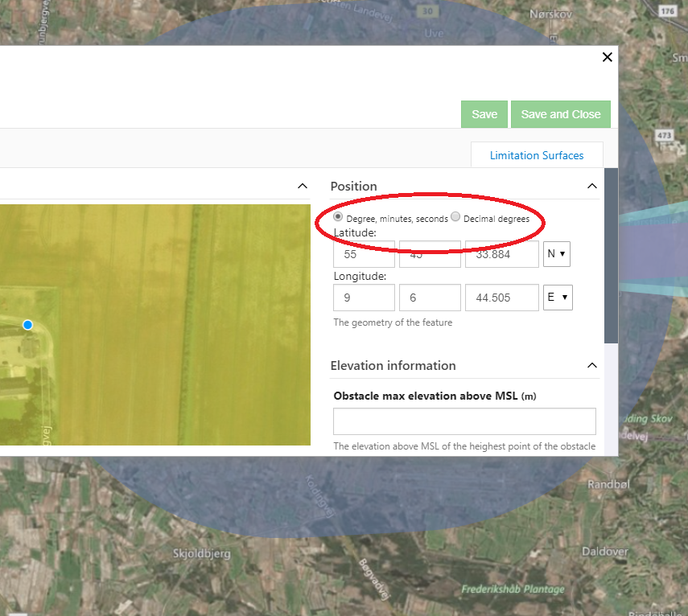
Task: Click the longitude minutes field showing 6
Action: pyautogui.click(x=429, y=297)
